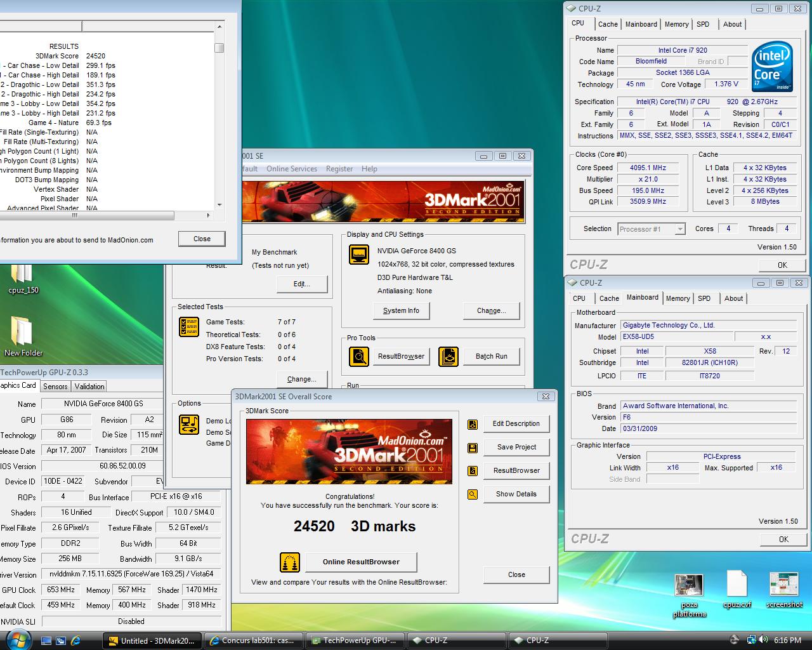
Task: Click the scroll down arrow in results list
Action: click(x=219, y=205)
